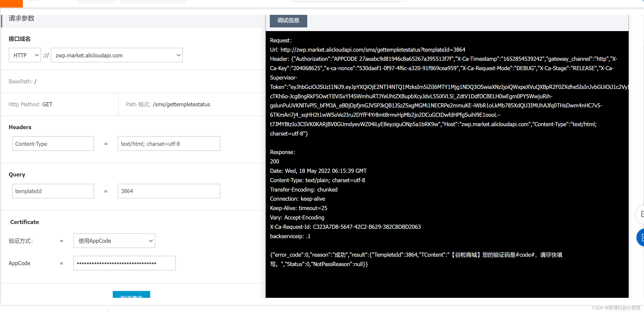
Task: Click the 3864 query value field
Action: point(169,191)
